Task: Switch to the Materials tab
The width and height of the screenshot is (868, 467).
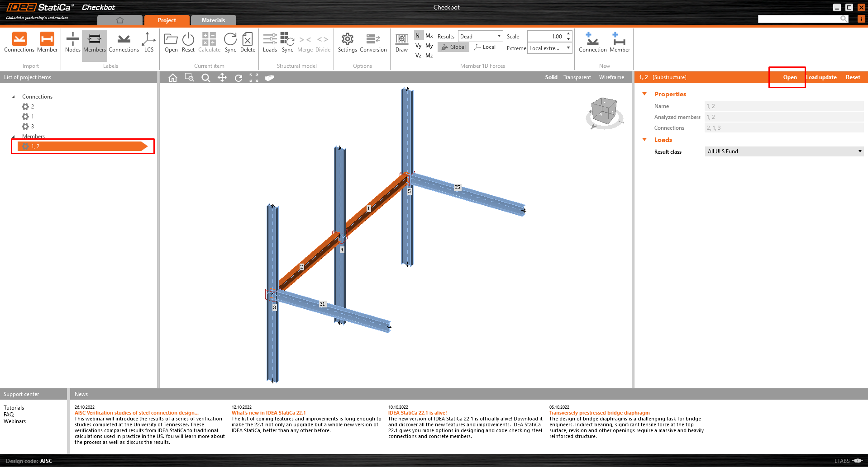Action: click(x=213, y=20)
